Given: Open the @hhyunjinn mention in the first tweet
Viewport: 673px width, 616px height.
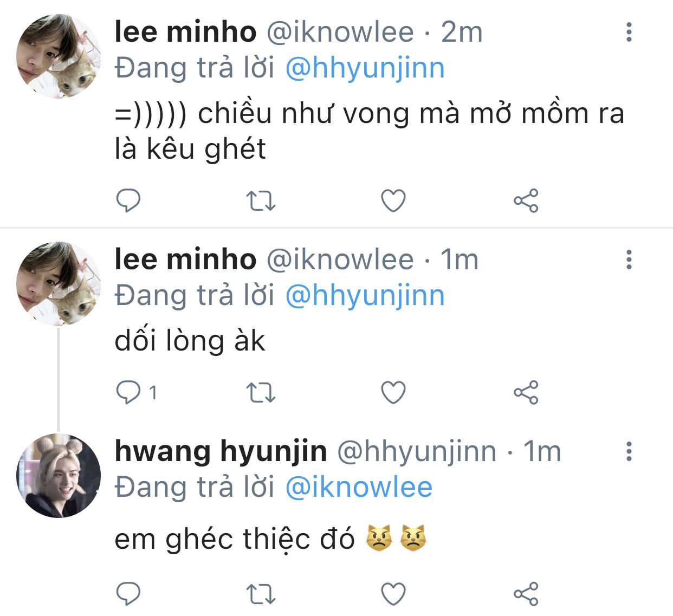Looking at the screenshot, I should pyautogui.click(x=365, y=69).
